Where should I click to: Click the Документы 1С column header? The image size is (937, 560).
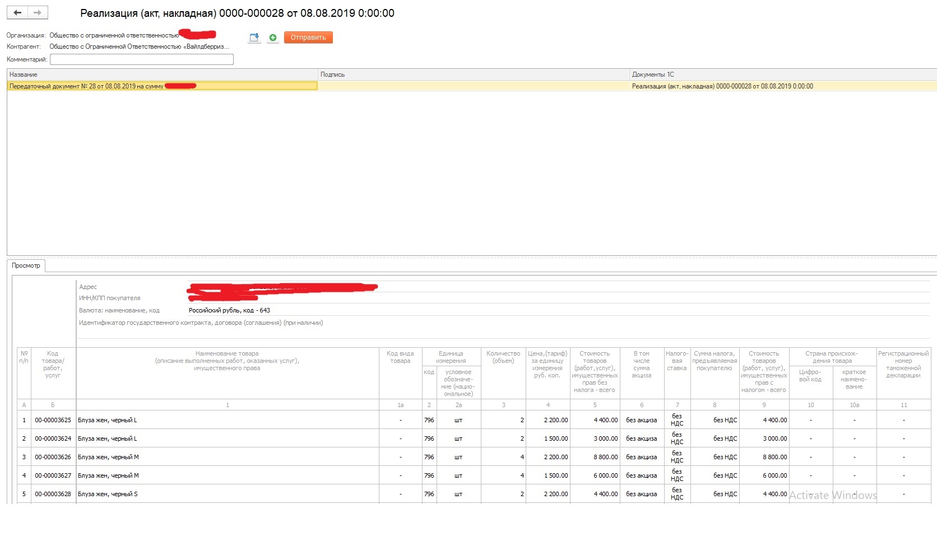(782, 74)
